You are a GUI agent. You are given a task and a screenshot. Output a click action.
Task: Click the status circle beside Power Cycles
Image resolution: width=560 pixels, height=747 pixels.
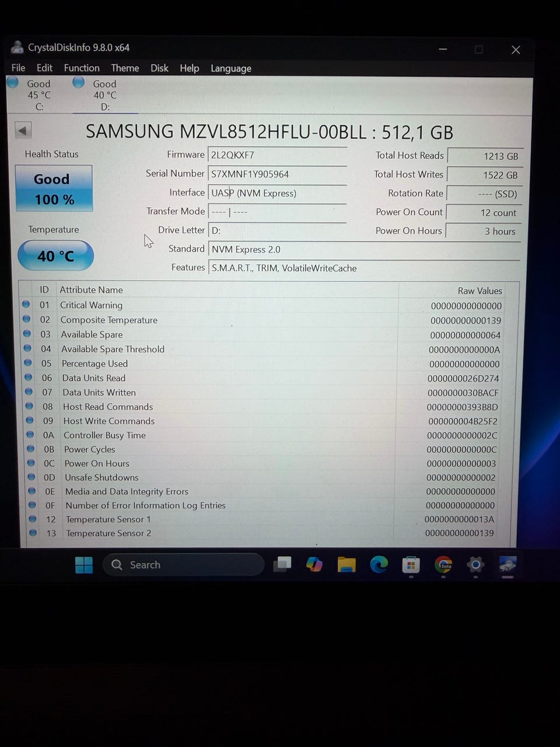coord(30,449)
